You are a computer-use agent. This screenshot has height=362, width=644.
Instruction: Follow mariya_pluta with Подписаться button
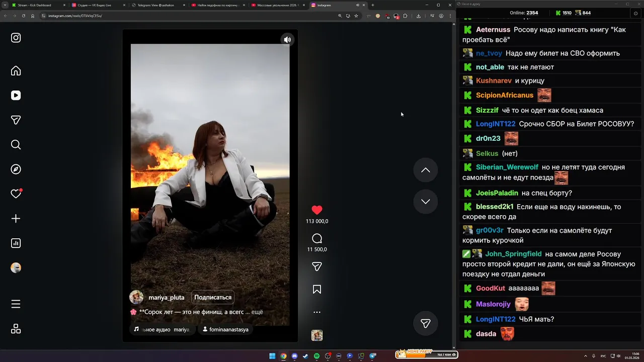pyautogui.click(x=213, y=297)
